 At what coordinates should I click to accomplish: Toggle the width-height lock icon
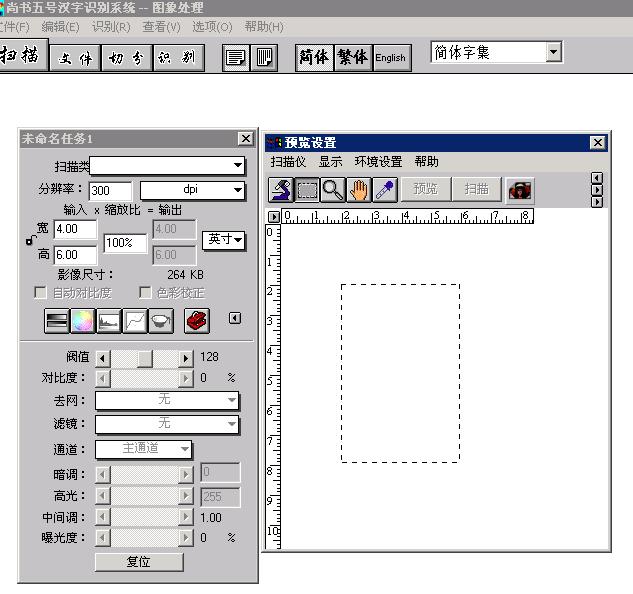(31, 241)
